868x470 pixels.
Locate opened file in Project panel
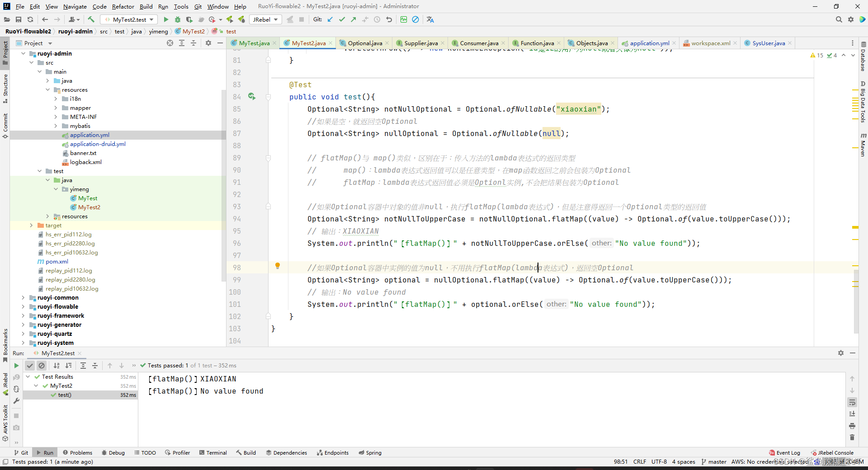pyautogui.click(x=170, y=43)
